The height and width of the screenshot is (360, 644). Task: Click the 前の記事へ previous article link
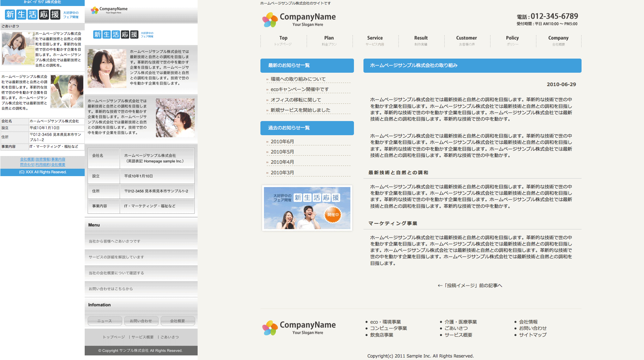[x=470, y=286]
